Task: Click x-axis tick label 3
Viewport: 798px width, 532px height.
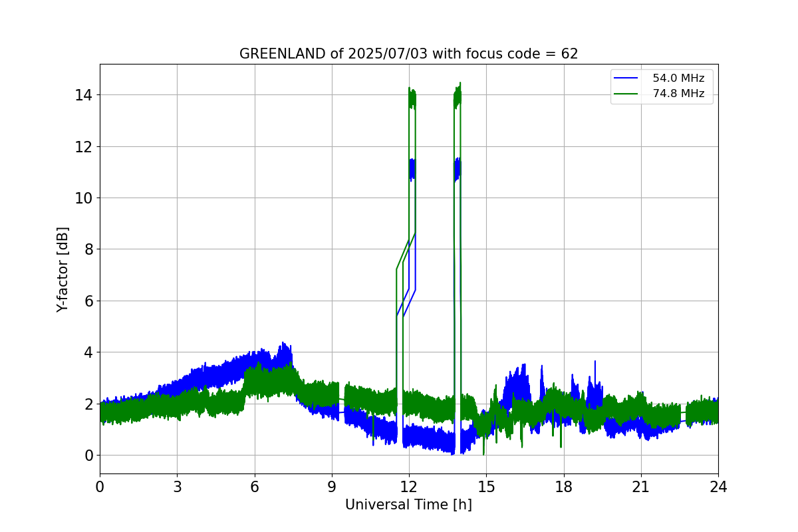Action: click(x=177, y=487)
